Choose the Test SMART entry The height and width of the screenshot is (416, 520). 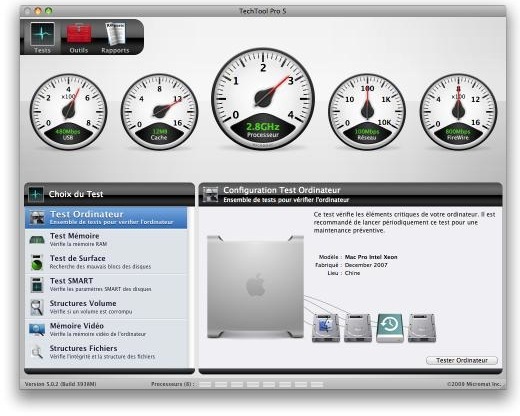click(x=107, y=285)
